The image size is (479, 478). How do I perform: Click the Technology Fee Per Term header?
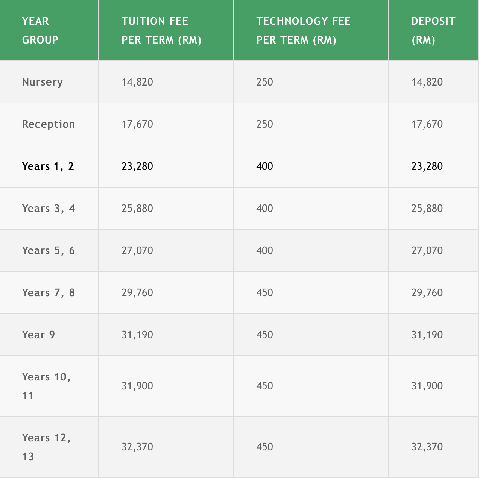click(x=303, y=30)
